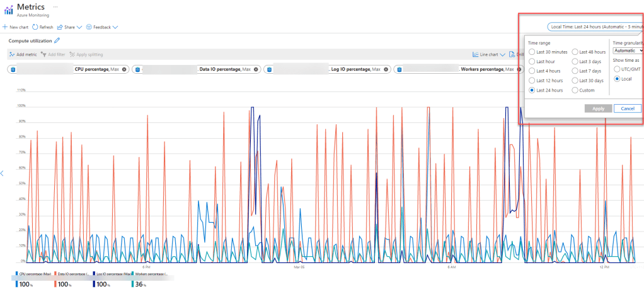Choose the Last 7 days radio option
The image size is (644, 299).
[x=575, y=71]
